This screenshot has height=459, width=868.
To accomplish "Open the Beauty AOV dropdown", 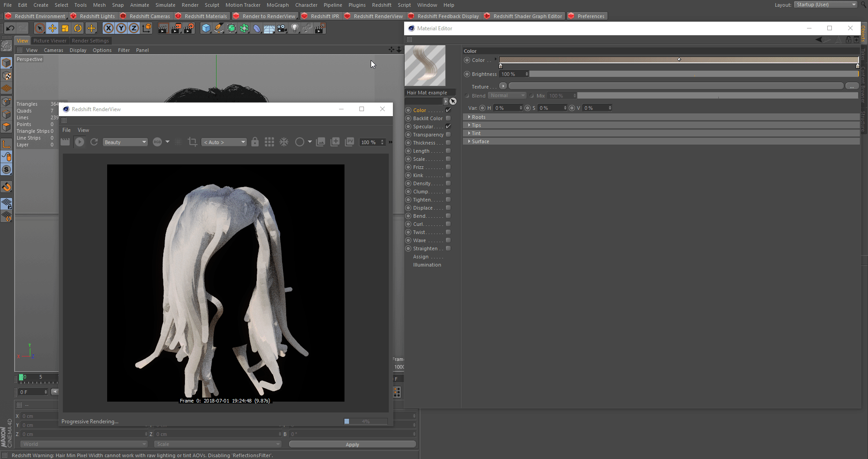I will tap(125, 142).
